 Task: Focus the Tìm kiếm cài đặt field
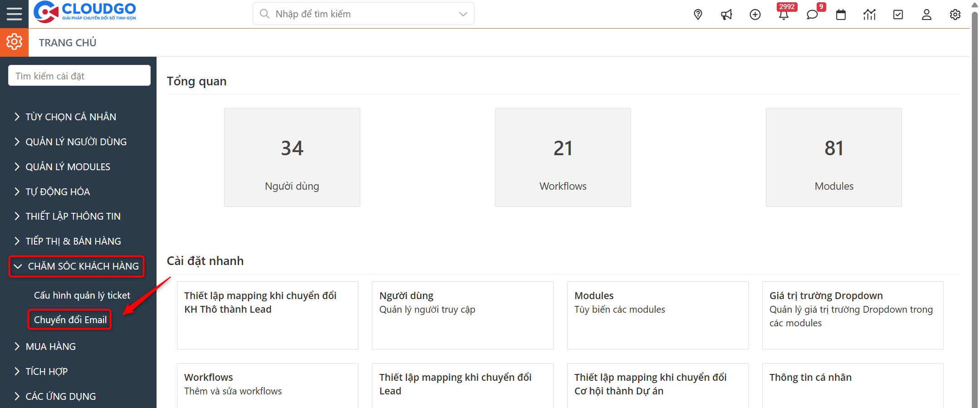pos(79,76)
